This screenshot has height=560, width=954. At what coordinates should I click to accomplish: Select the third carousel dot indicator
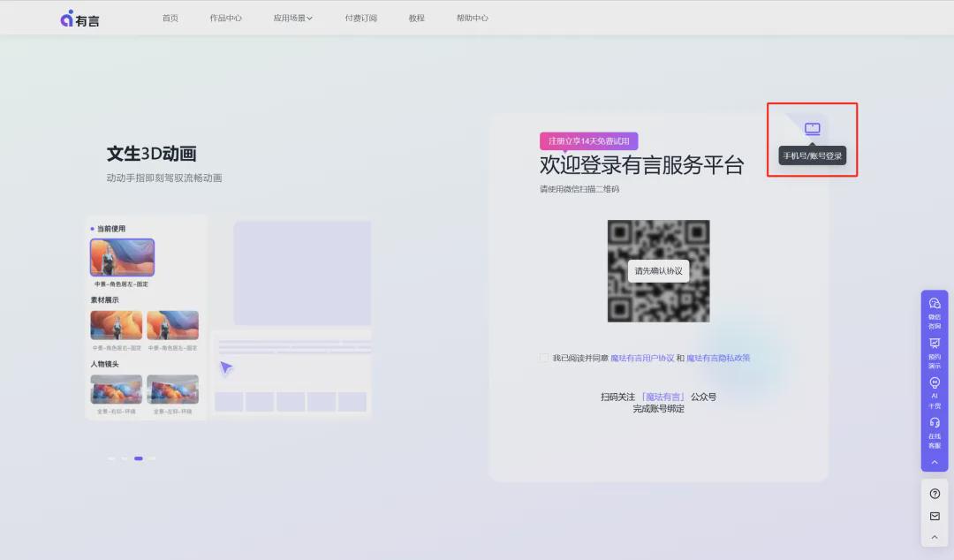tap(139, 458)
